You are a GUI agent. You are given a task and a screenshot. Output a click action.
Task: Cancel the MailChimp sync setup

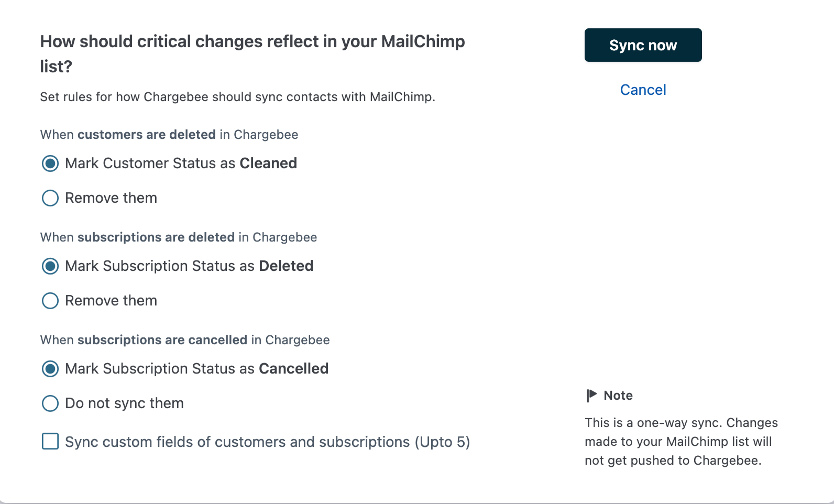coord(643,90)
